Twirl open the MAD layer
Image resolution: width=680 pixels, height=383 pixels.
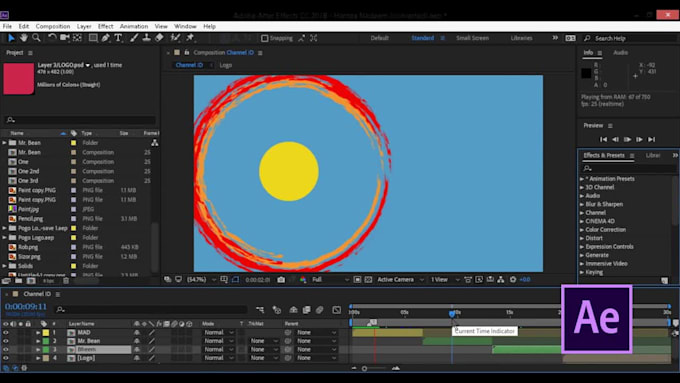[38, 333]
